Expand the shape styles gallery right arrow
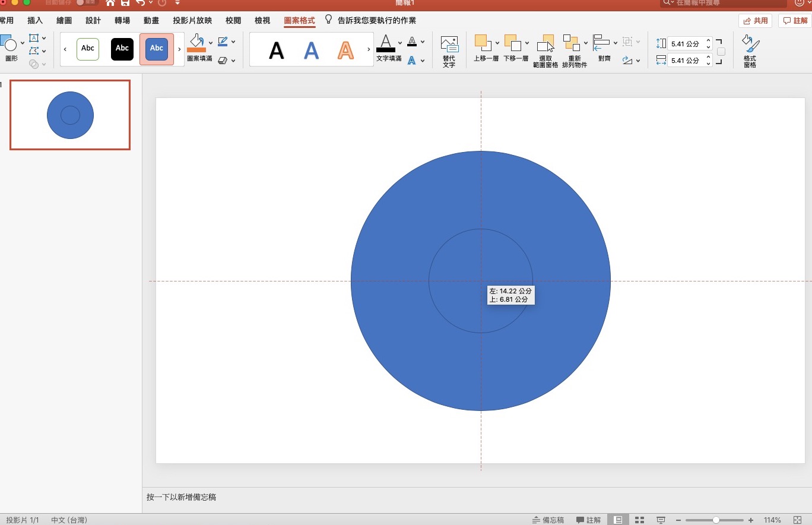812x525 pixels. (179, 49)
